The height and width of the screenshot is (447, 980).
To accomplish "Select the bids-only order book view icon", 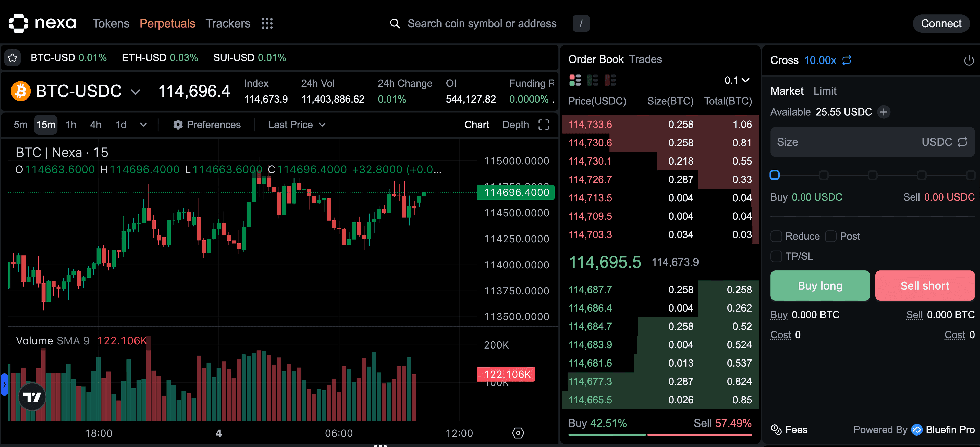I will (592, 80).
